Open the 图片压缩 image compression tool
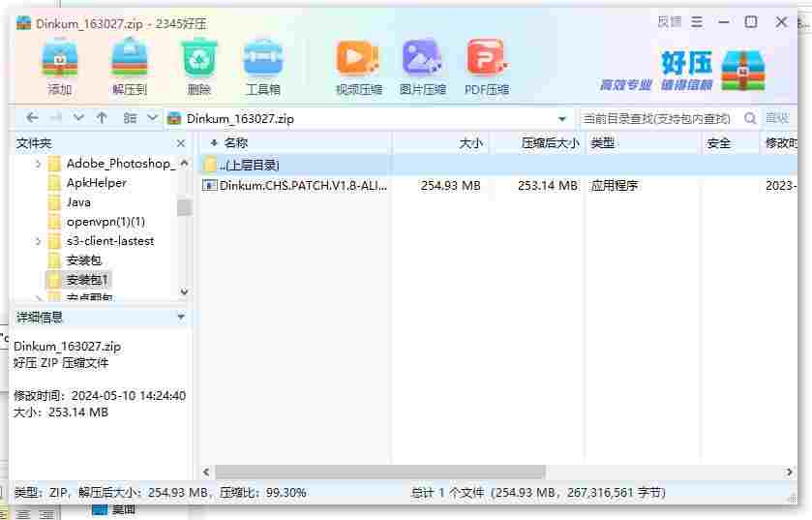812x520 pixels. point(422,66)
